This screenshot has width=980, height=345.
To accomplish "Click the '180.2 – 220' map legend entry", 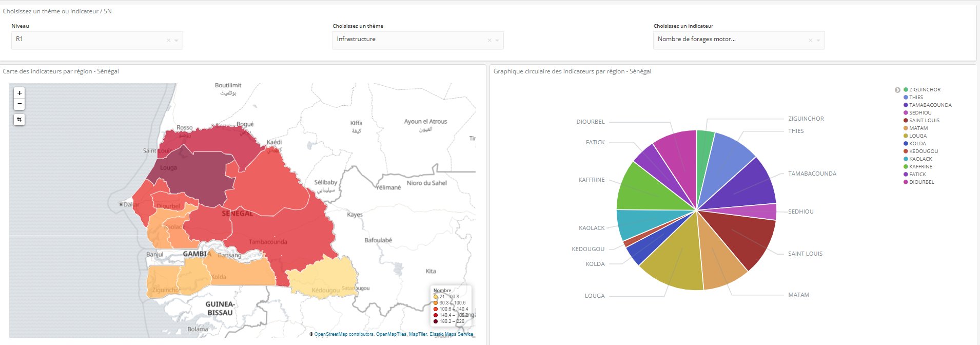I will (x=449, y=321).
